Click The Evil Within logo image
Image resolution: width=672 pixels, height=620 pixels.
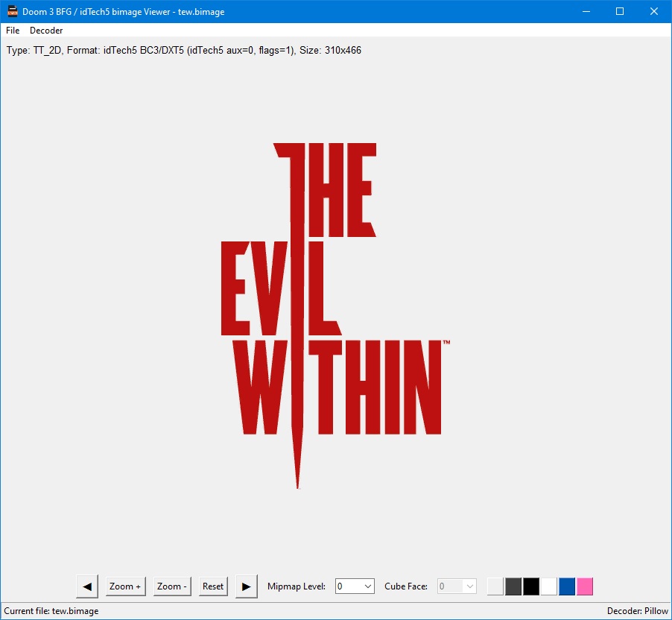coord(335,315)
